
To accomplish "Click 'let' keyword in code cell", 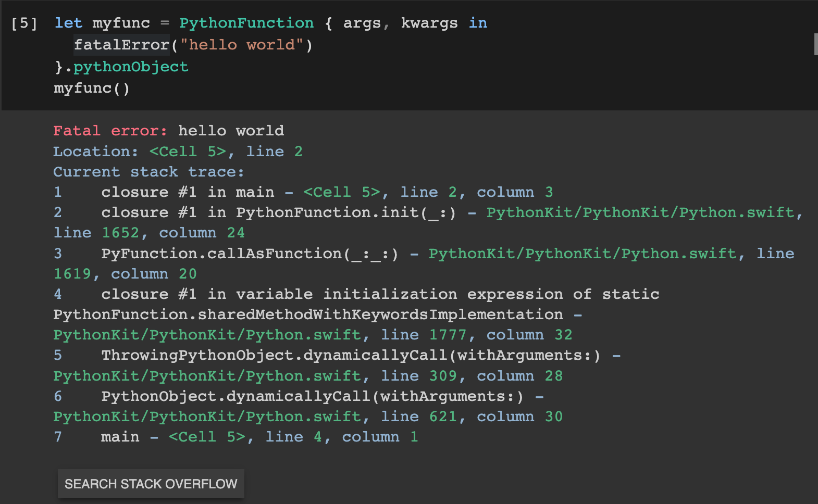I will (68, 23).
